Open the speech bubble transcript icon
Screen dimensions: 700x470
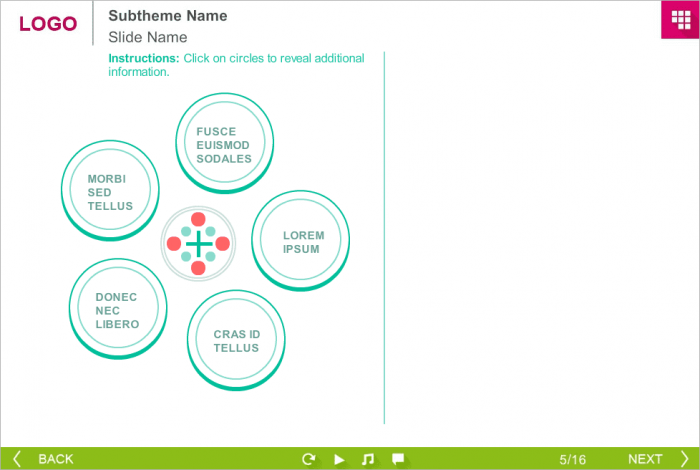point(398,459)
